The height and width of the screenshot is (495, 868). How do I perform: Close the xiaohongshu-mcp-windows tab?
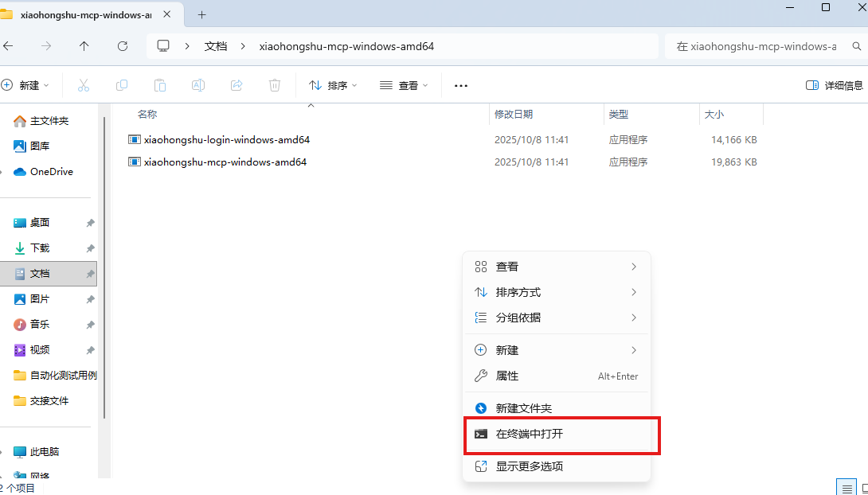pyautogui.click(x=167, y=15)
